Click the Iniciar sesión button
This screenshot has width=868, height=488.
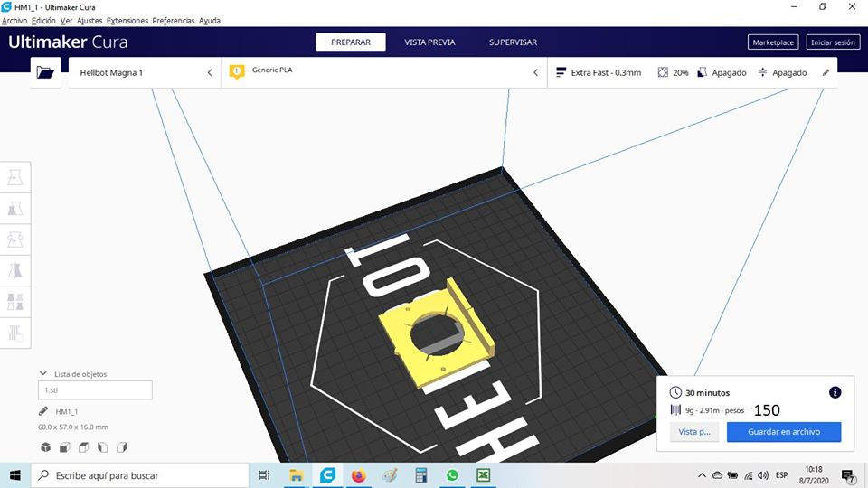[833, 42]
